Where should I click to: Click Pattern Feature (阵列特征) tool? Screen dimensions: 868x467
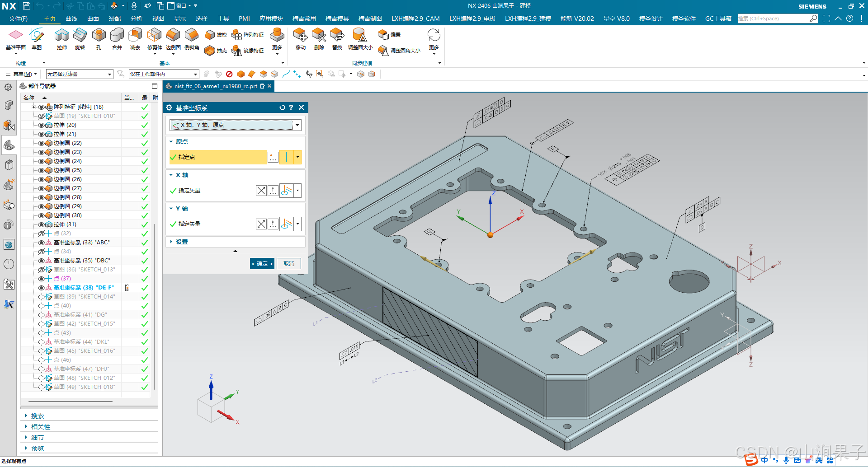pos(247,35)
